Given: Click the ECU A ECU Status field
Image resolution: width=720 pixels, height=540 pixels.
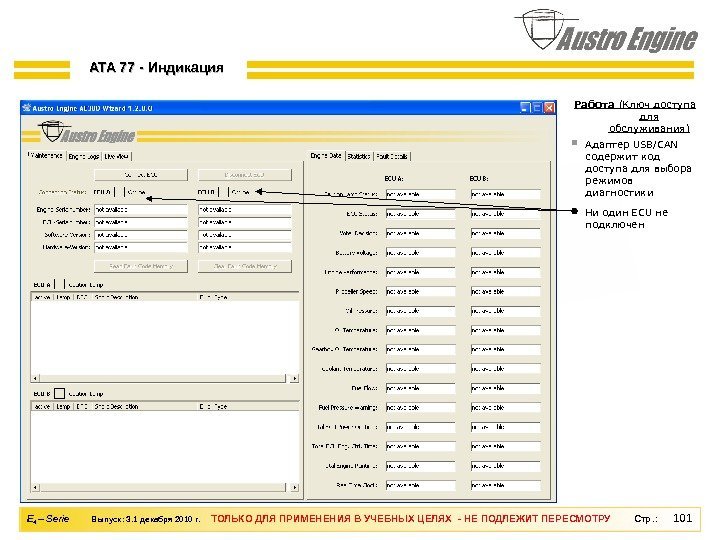Looking at the screenshot, I should [x=420, y=214].
